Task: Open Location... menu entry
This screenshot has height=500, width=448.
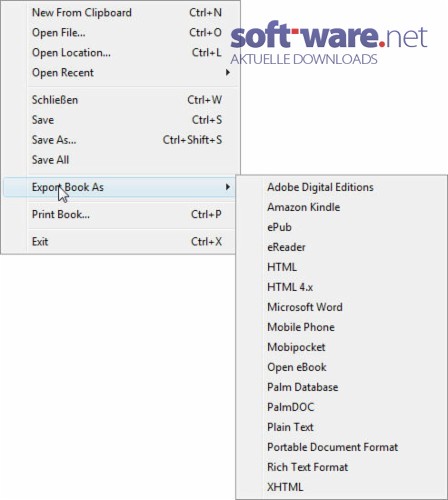Action: (x=120, y=53)
